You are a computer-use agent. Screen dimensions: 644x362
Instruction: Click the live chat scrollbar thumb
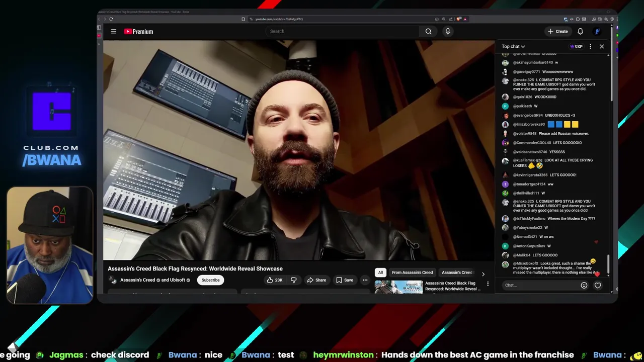point(609,264)
